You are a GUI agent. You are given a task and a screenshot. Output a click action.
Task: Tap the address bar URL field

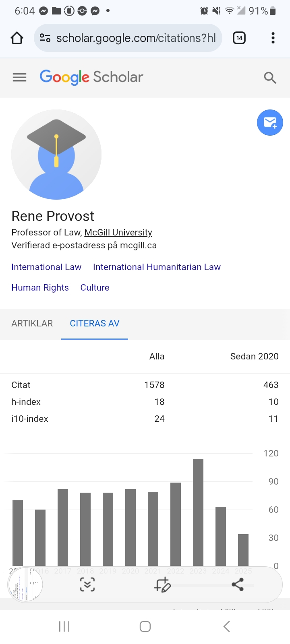[x=136, y=38]
